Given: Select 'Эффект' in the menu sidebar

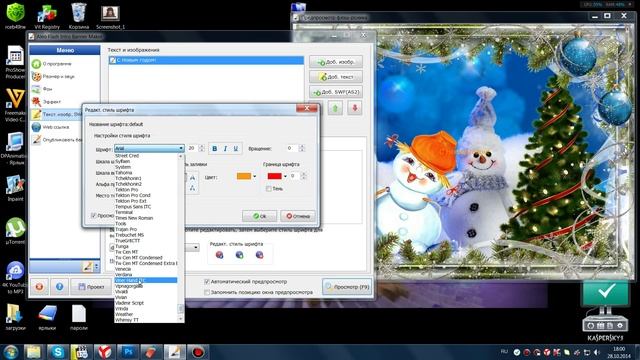Looking at the screenshot, I should click(x=51, y=102).
